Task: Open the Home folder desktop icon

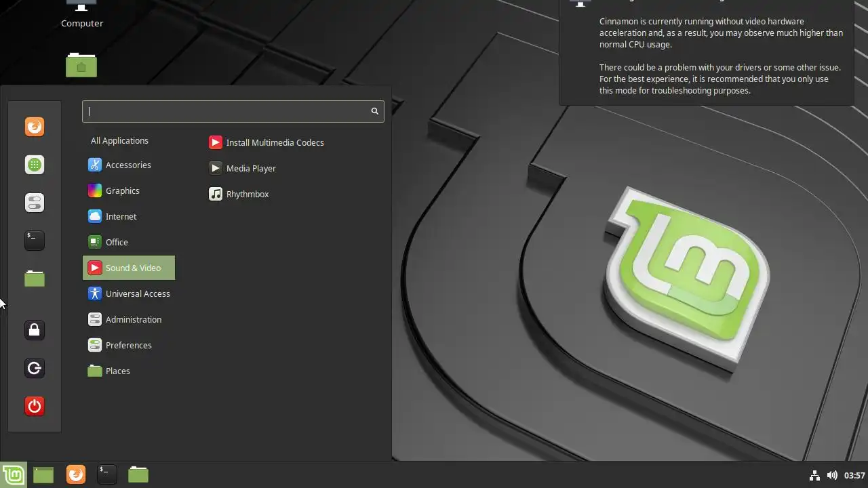Action: [81, 65]
